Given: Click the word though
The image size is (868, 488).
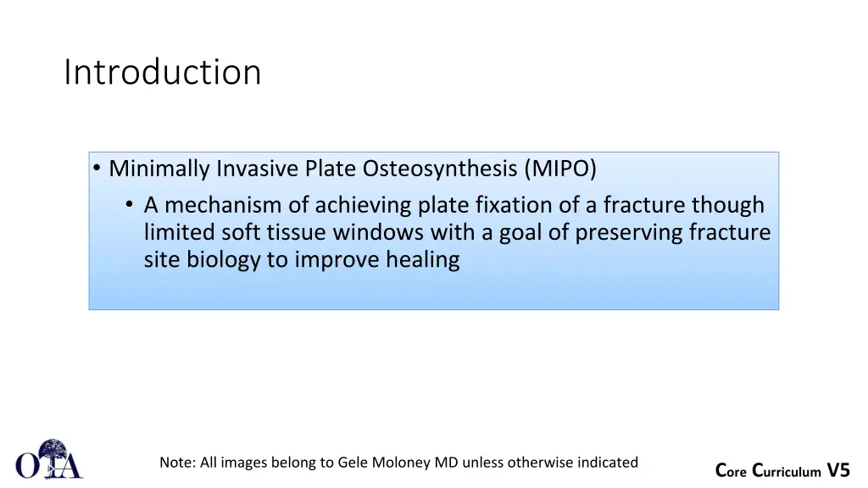Looking at the screenshot, I should (x=727, y=205).
